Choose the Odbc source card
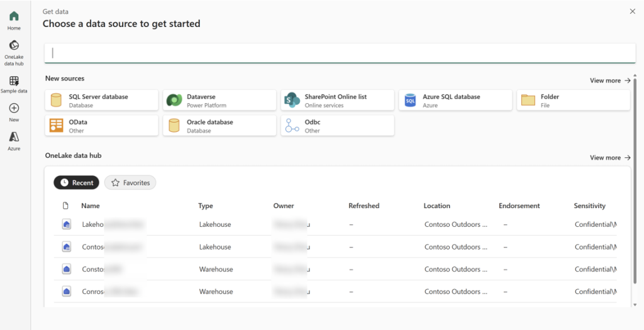Image resolution: width=644 pixels, height=330 pixels. pyautogui.click(x=337, y=126)
